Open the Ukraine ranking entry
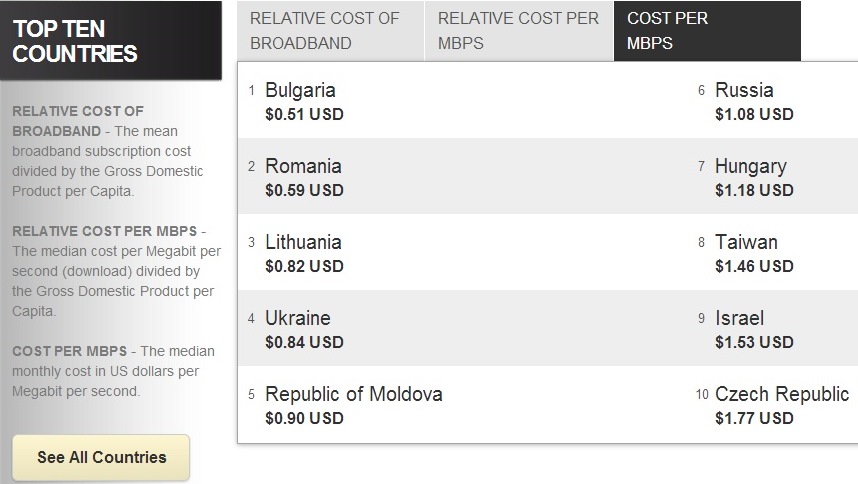The image size is (858, 484). click(x=297, y=319)
